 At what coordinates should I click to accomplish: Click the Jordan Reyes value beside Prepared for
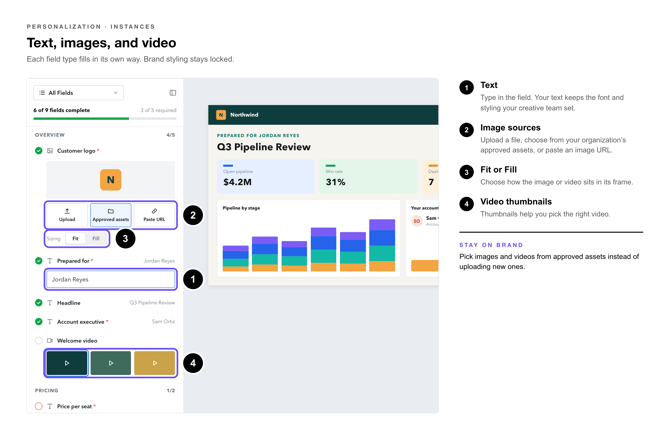159,261
